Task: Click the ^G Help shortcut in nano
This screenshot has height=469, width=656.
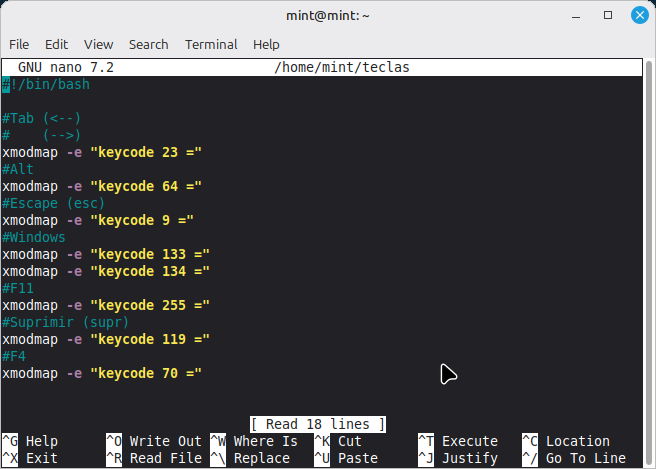Action: (x=30, y=441)
